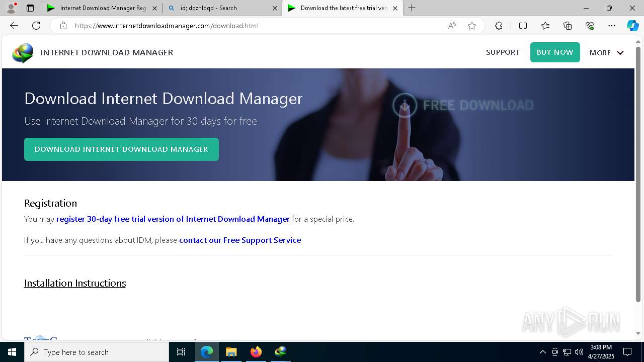Viewport: 644px width, 362px height.
Task: Click the Registration heading text
Action: (x=50, y=203)
